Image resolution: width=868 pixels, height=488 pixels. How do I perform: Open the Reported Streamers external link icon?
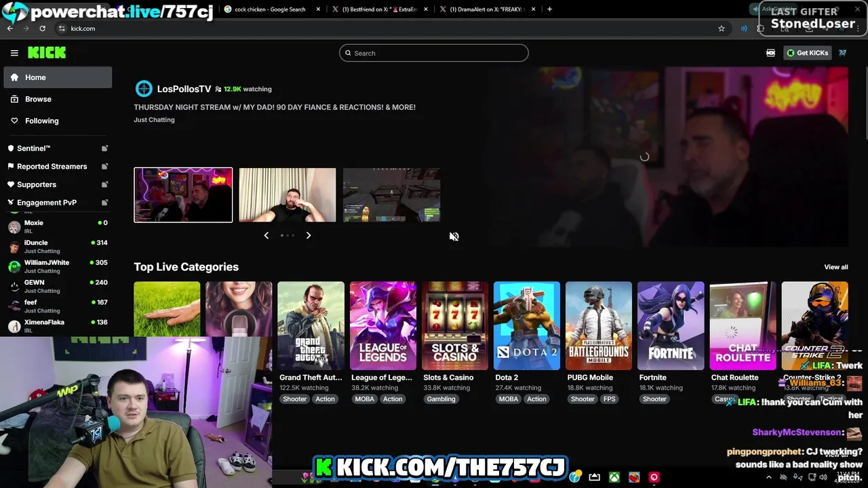click(104, 166)
